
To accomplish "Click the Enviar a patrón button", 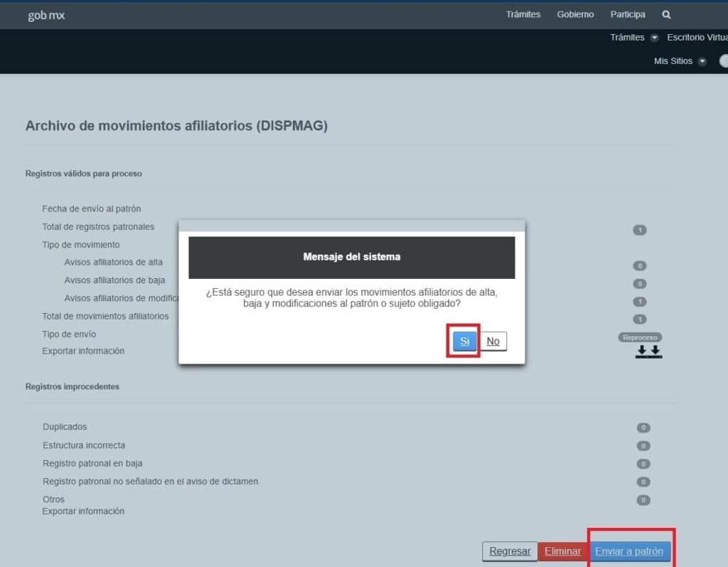I will 629,551.
